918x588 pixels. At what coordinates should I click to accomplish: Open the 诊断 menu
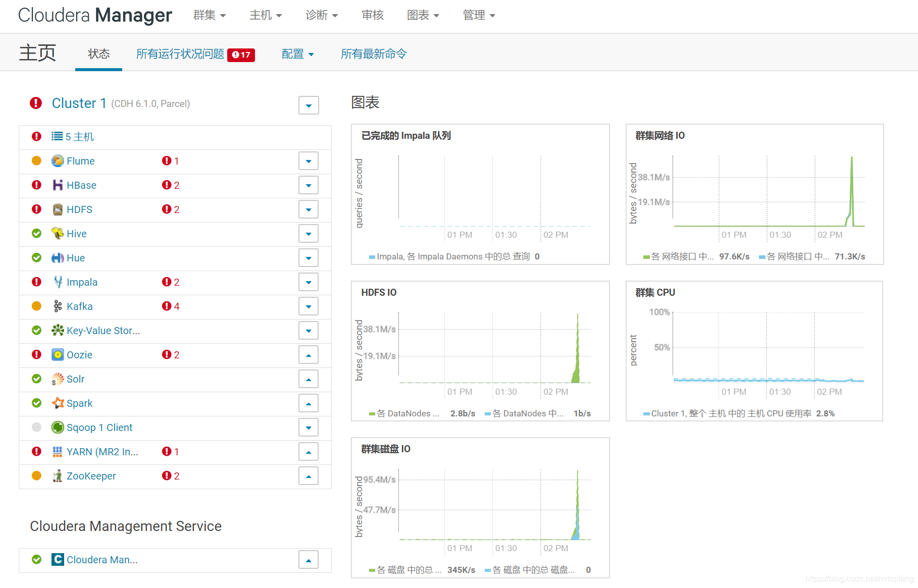tap(322, 16)
